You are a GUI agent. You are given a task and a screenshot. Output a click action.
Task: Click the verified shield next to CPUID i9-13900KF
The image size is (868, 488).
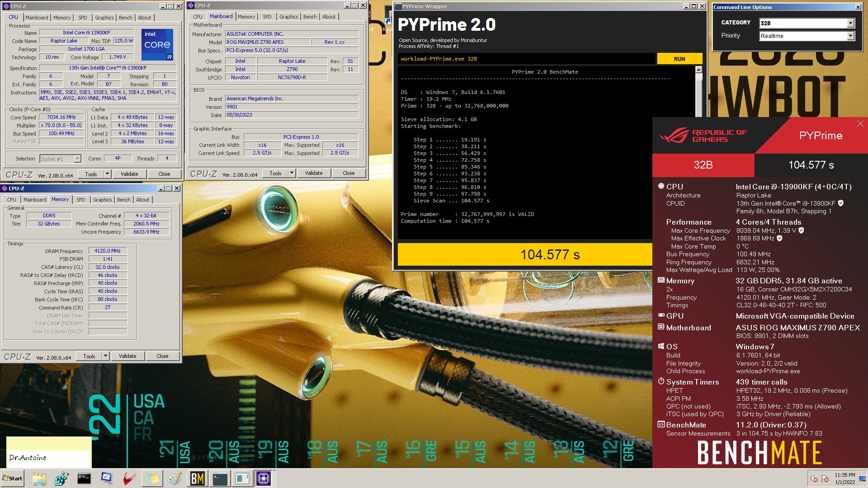click(x=840, y=203)
